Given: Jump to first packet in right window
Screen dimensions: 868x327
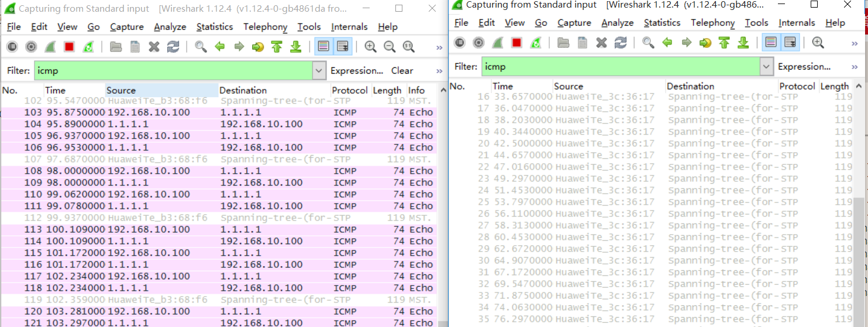Looking at the screenshot, I should (x=724, y=42).
